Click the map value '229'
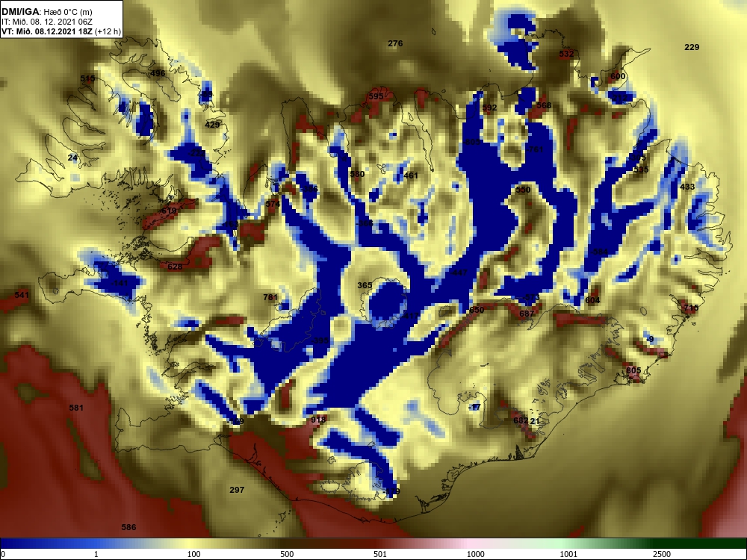The width and height of the screenshot is (747, 560). coord(692,46)
